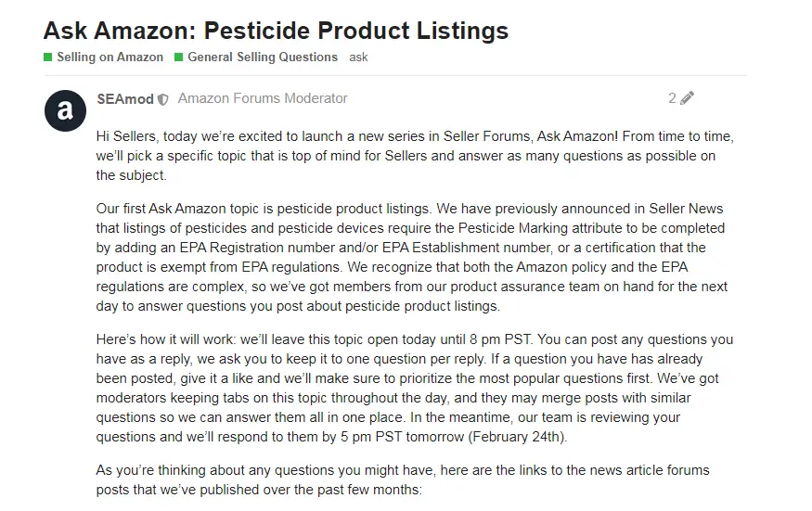Click the "Ask Amazon: Pesticide Product Listings" title
The width and height of the screenshot is (812, 511).
pos(276,30)
